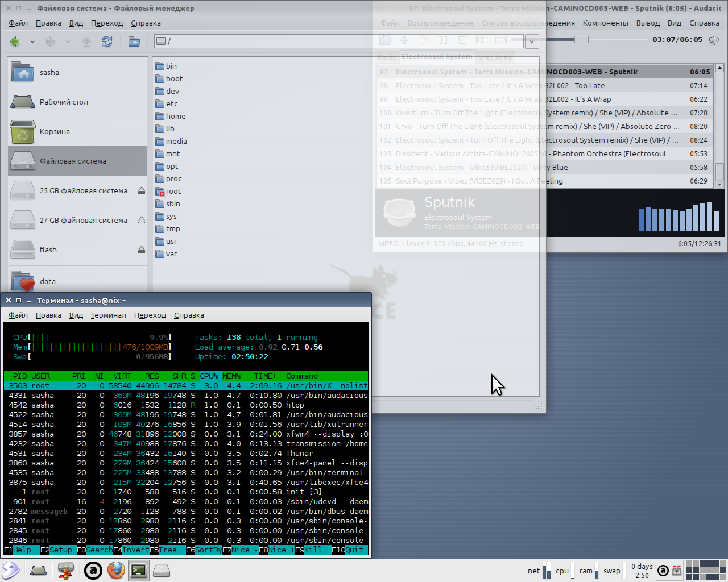Click Audacious launcher in bottom panel

[93, 570]
